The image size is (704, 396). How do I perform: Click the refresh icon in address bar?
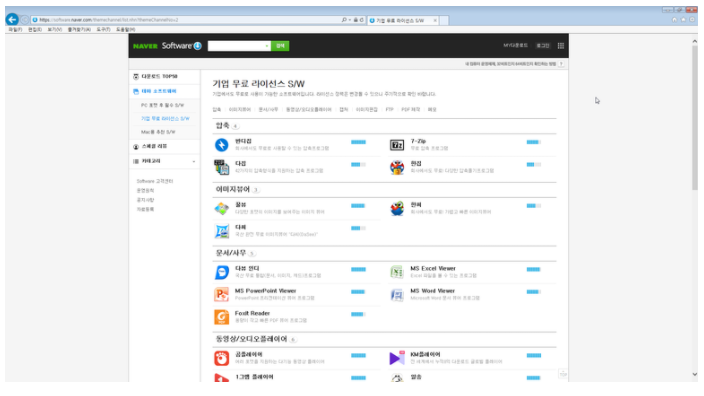[x=361, y=20]
